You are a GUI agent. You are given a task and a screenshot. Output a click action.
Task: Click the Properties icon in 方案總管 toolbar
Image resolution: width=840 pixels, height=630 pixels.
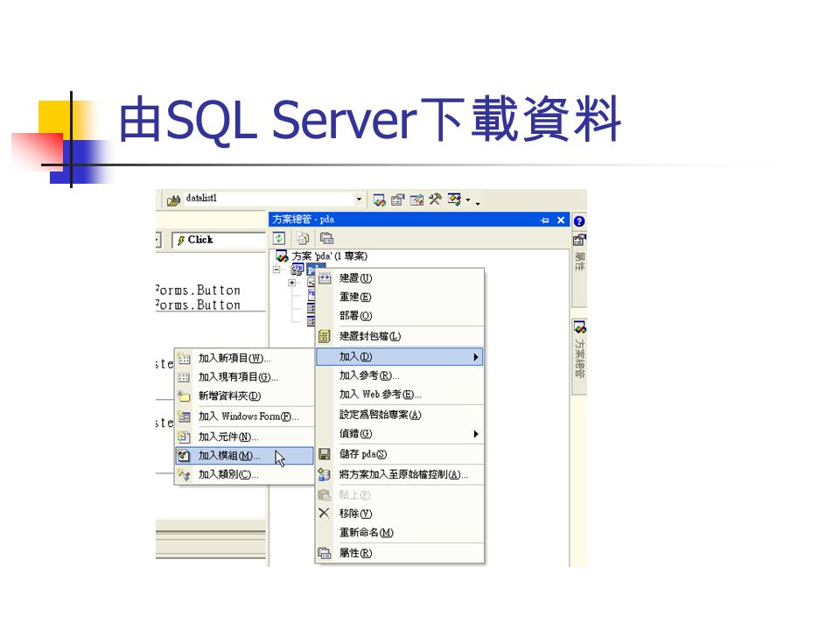[326, 238]
